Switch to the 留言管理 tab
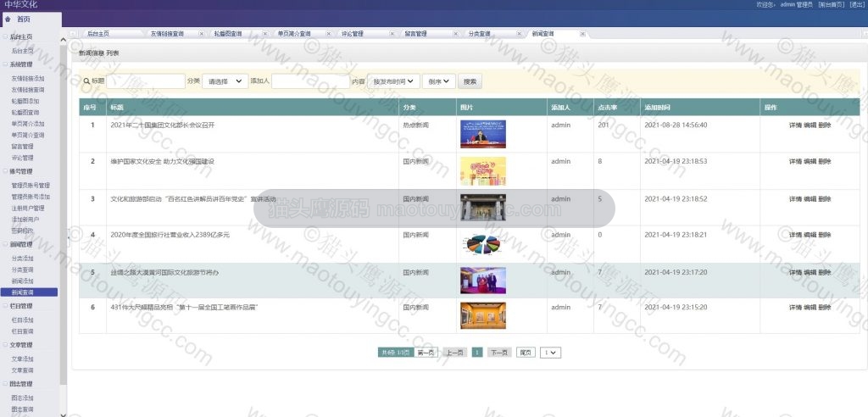The width and height of the screenshot is (868, 417). (x=415, y=34)
